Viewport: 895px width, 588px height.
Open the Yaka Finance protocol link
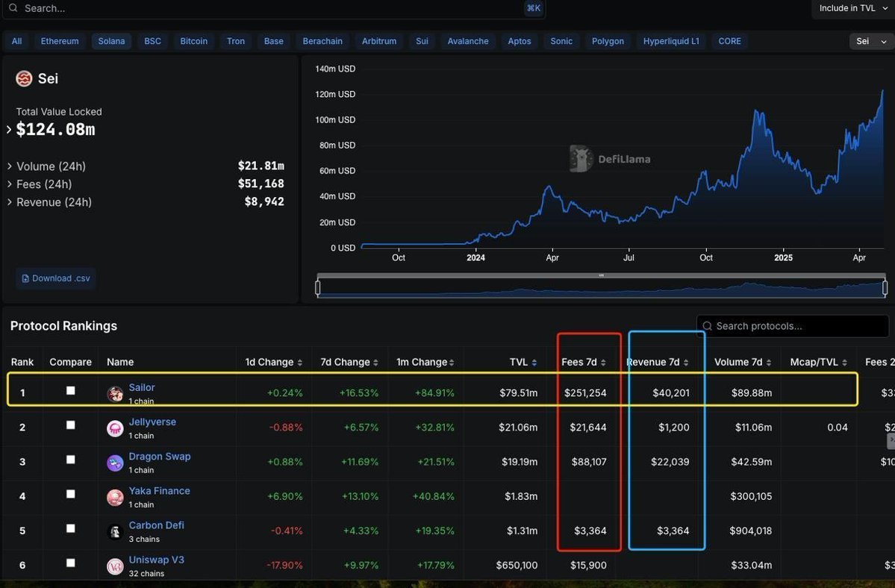(159, 490)
